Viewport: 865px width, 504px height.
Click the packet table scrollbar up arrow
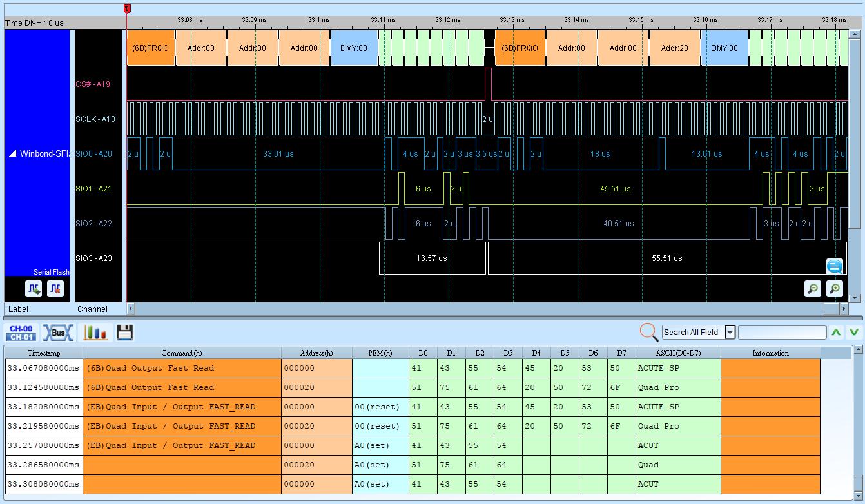click(858, 350)
